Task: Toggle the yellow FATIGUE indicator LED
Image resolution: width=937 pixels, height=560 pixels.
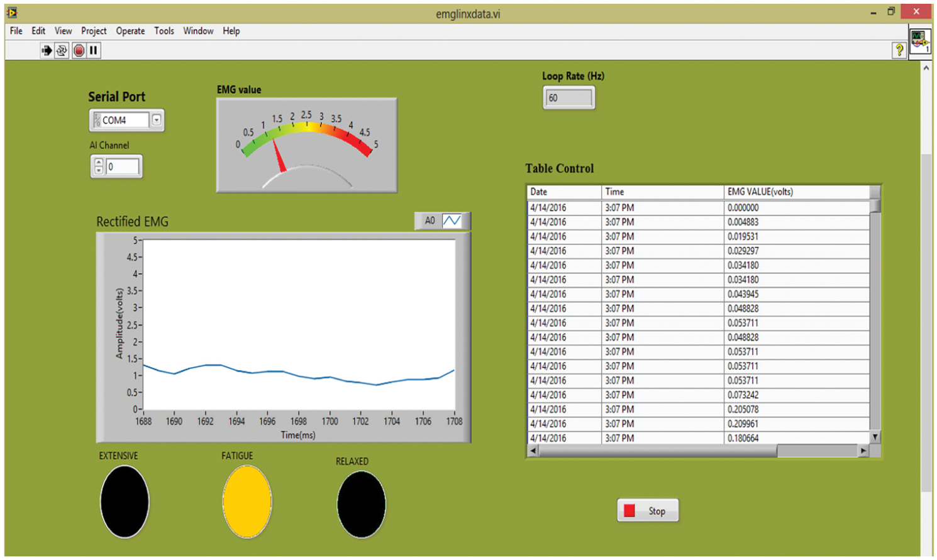Action: coord(247,502)
